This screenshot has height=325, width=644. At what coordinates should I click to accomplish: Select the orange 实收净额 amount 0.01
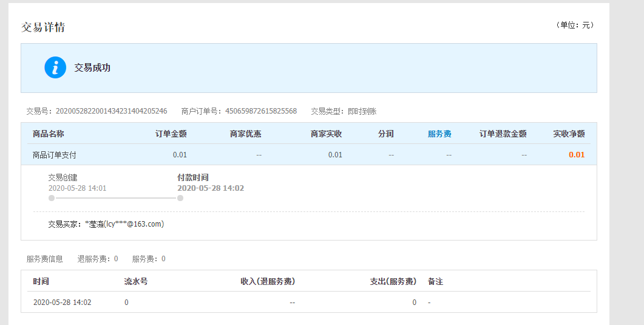pyautogui.click(x=576, y=155)
